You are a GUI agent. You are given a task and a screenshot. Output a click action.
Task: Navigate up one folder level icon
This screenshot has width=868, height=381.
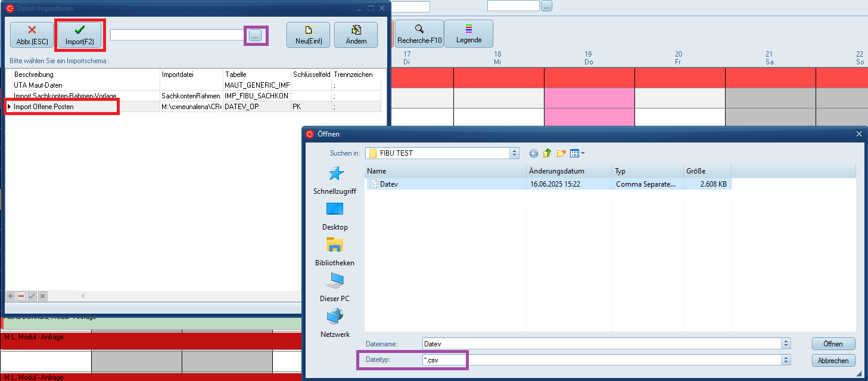[x=547, y=153]
